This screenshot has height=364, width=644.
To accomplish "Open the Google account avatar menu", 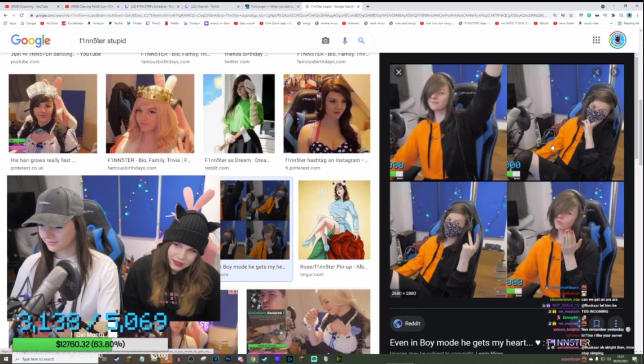I will tap(617, 40).
